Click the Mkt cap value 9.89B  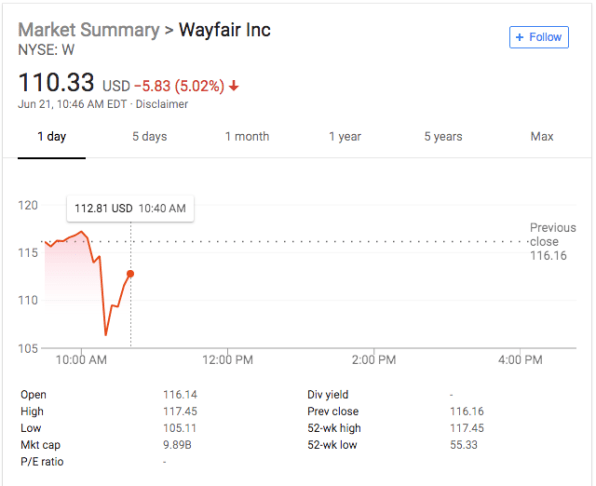coord(177,445)
